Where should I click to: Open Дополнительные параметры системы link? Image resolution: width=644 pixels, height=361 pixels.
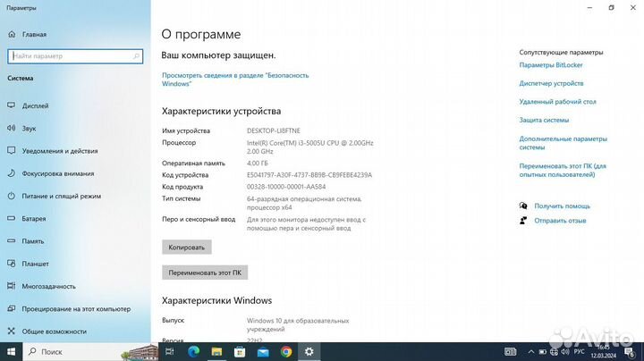[x=563, y=143]
